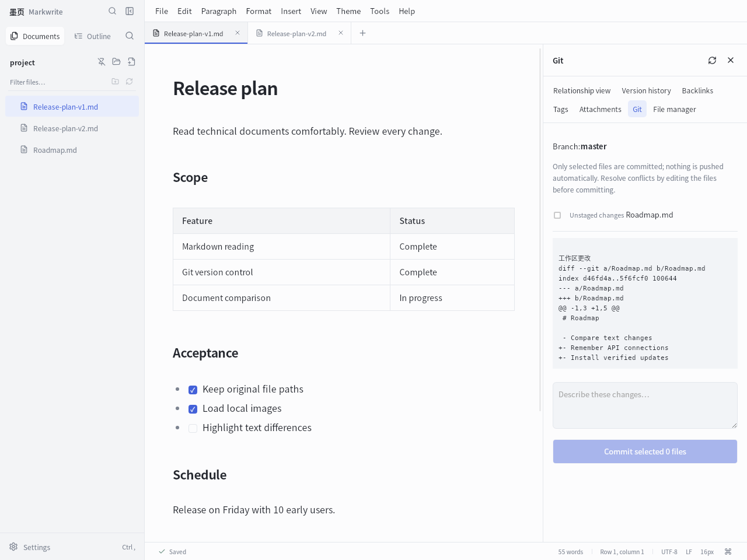The width and height of the screenshot is (747, 560).
Task: Click Row 1, column 1 status entry
Action: coord(622,552)
